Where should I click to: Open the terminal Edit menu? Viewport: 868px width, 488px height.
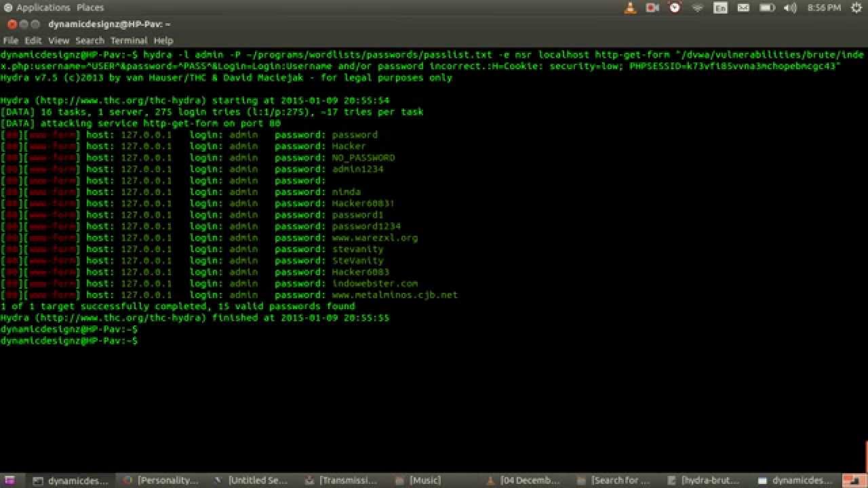pyautogui.click(x=33, y=41)
